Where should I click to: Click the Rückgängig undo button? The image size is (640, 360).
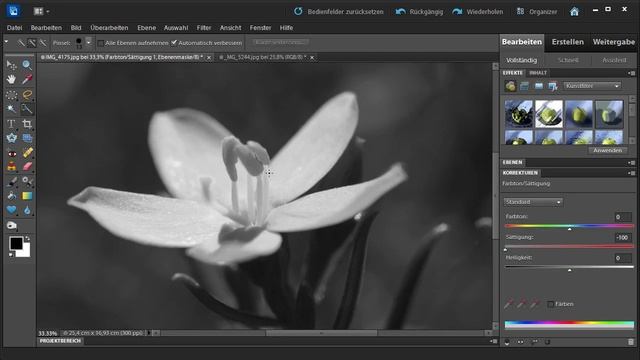[419, 11]
